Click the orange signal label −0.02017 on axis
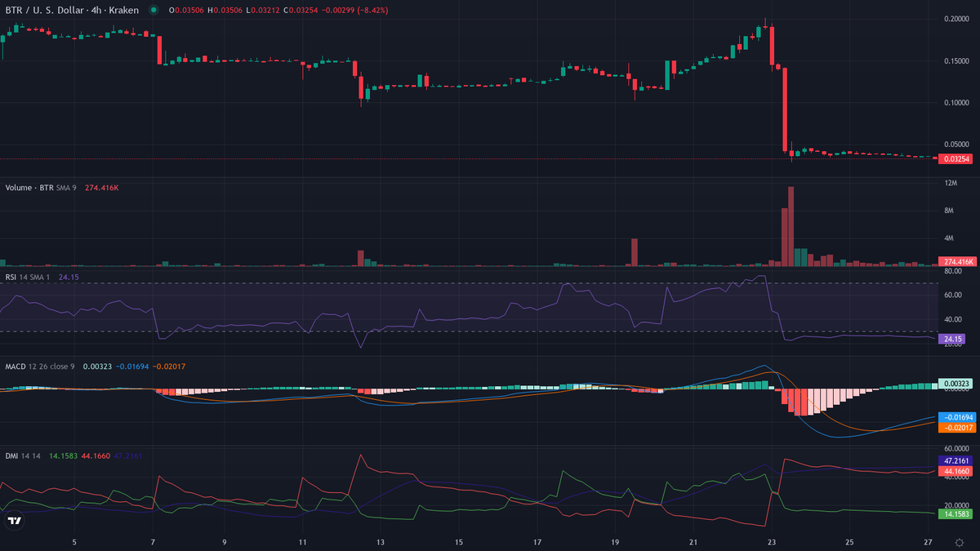The height and width of the screenshot is (551, 980). coord(957,427)
